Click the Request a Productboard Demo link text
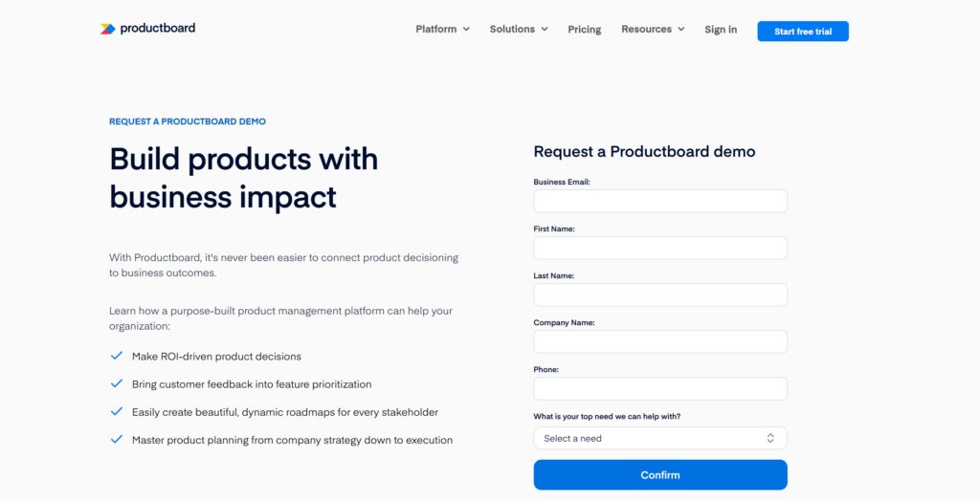This screenshot has height=501, width=980. pyautogui.click(x=188, y=121)
